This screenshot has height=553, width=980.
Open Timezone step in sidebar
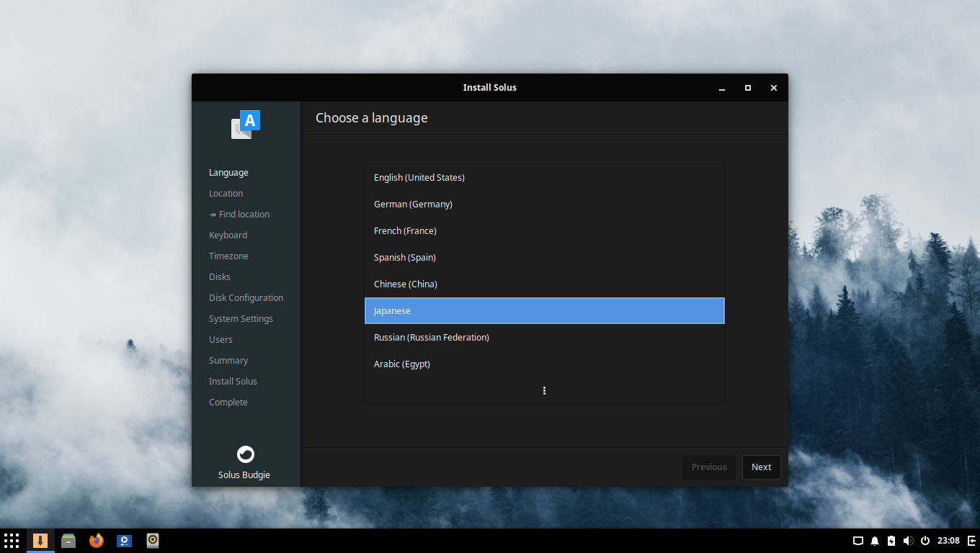click(228, 256)
